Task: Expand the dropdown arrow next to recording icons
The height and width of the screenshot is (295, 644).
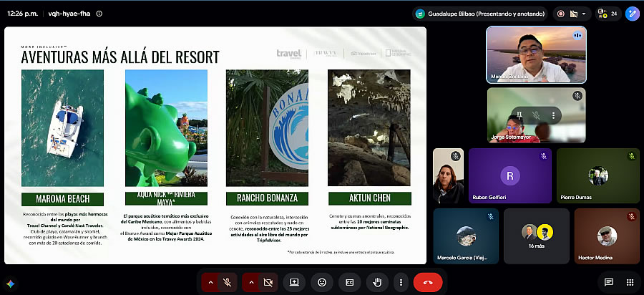Action: pos(584,14)
